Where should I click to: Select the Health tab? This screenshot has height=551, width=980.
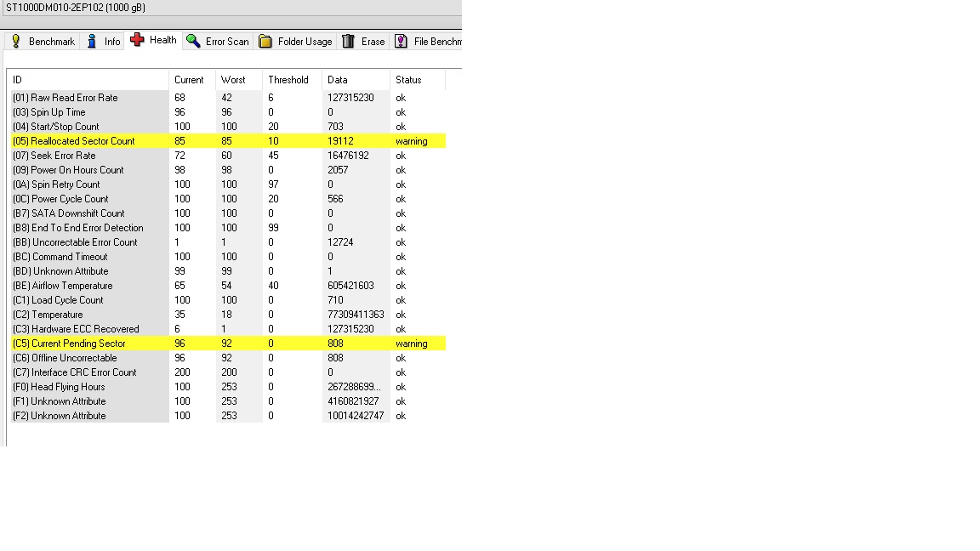point(153,40)
